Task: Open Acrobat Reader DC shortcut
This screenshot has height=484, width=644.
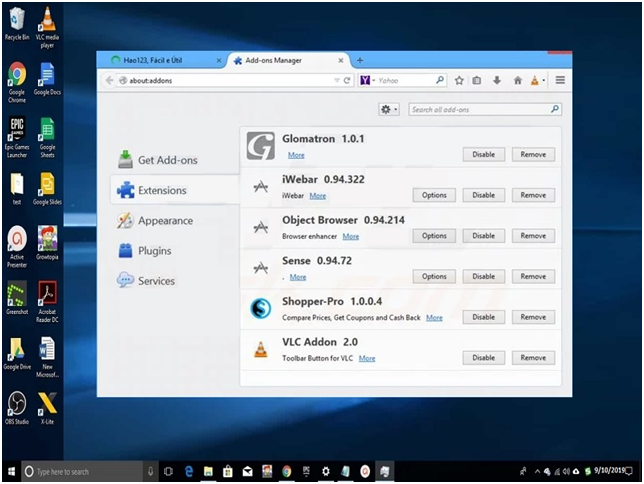Action: [x=47, y=302]
